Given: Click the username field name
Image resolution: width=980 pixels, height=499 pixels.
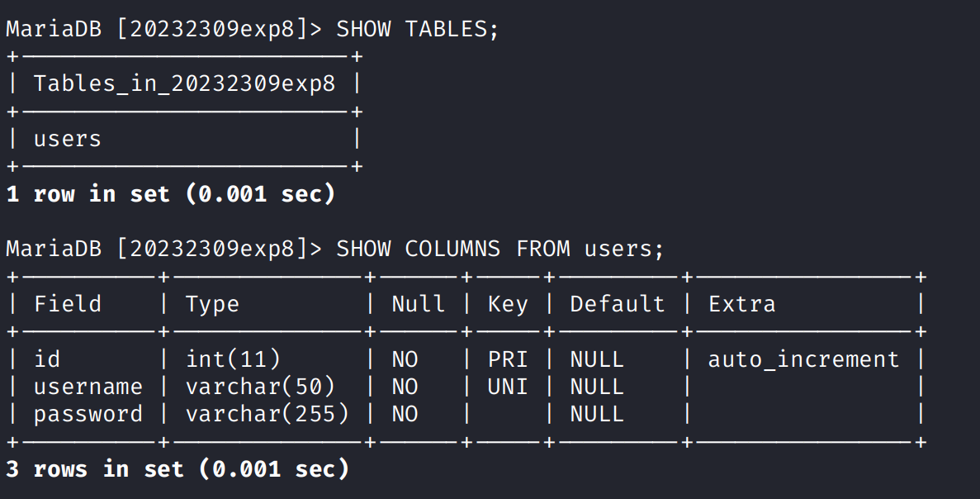Looking at the screenshot, I should click(88, 387).
